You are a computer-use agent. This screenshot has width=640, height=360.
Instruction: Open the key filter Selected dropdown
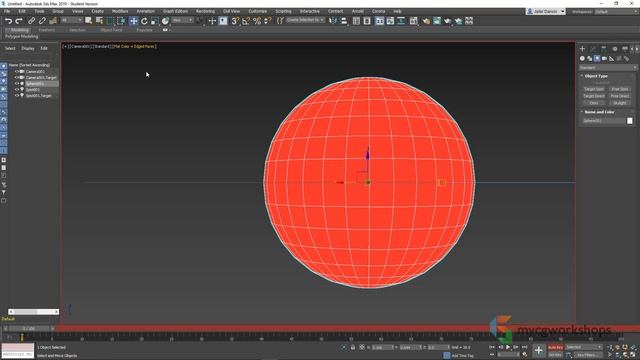point(584,347)
